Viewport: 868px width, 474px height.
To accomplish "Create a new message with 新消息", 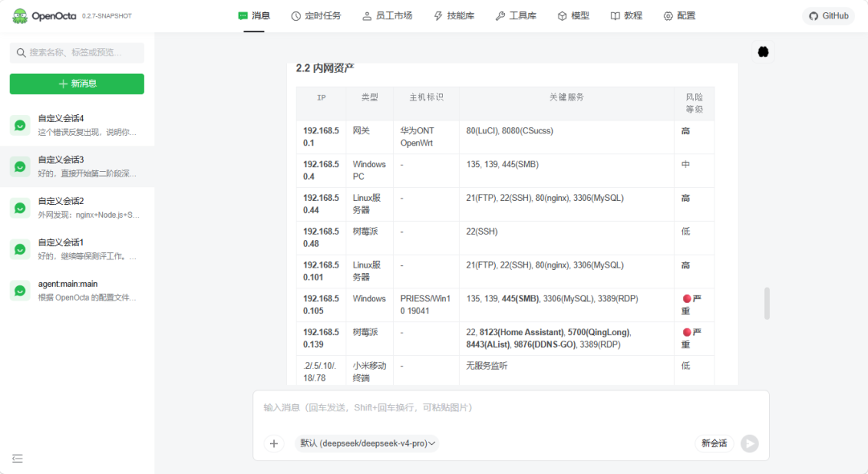I will pyautogui.click(x=77, y=84).
